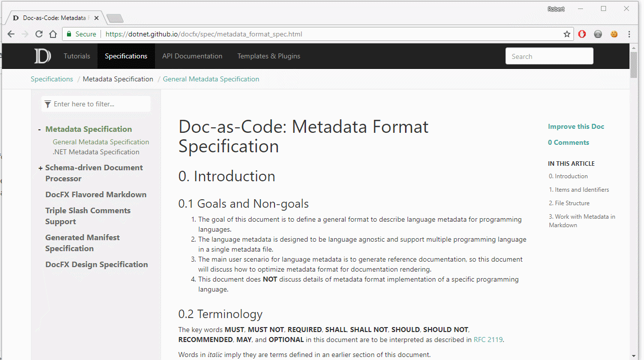
Task: Click the browser Forward button
Action: [24, 34]
